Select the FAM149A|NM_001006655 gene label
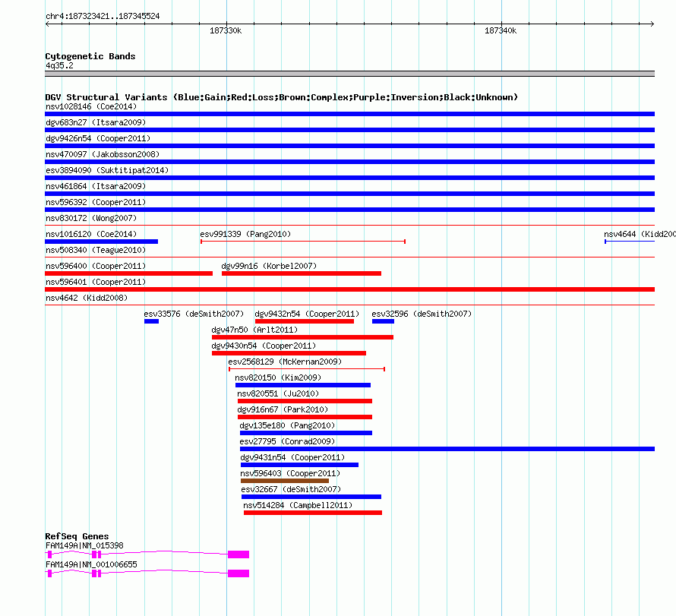The width and height of the screenshot is (676, 616). [91, 564]
